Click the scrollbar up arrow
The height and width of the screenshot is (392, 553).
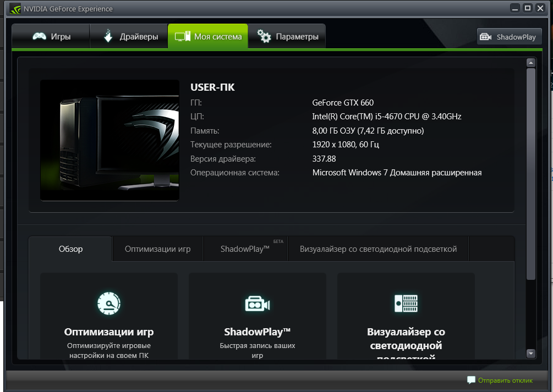531,63
